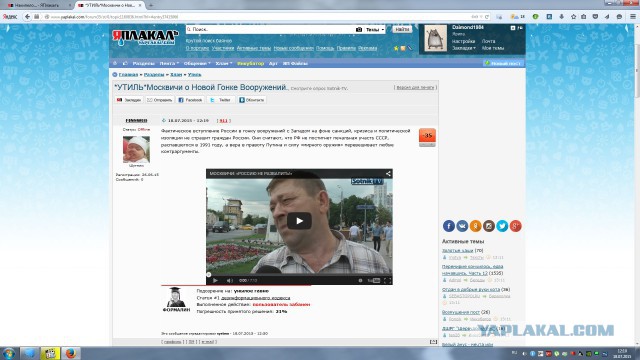Open the active topic link marked (1535)
The image size is (640, 360).
(x=472, y=270)
